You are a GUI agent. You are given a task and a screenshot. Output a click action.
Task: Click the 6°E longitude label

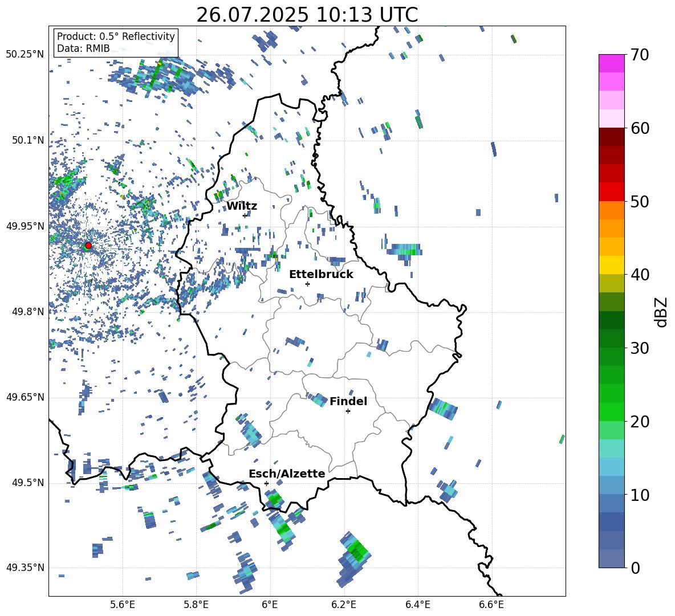270,605
